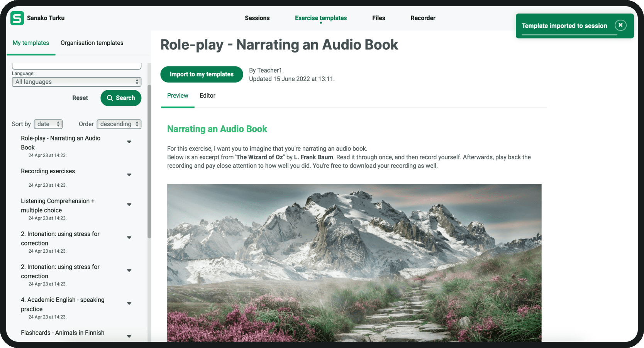This screenshot has height=348, width=644.
Task: Switch to Organisation templates tab
Action: pos(92,43)
